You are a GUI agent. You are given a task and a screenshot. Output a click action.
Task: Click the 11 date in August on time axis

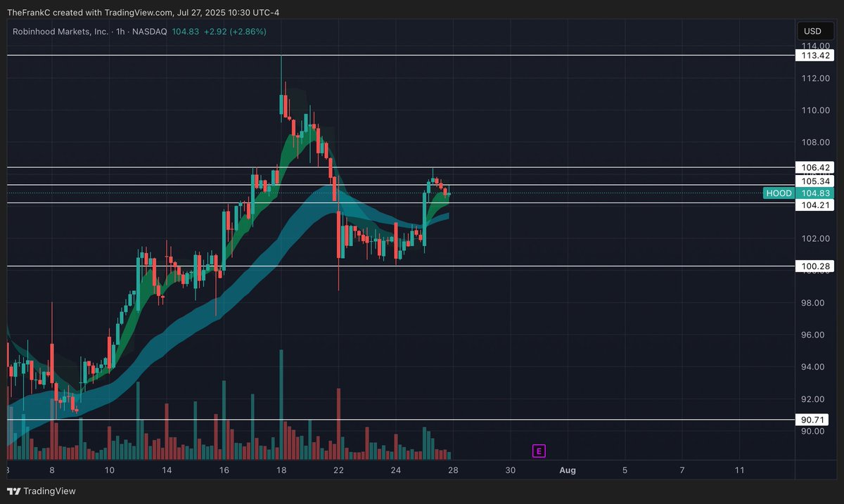pyautogui.click(x=739, y=470)
